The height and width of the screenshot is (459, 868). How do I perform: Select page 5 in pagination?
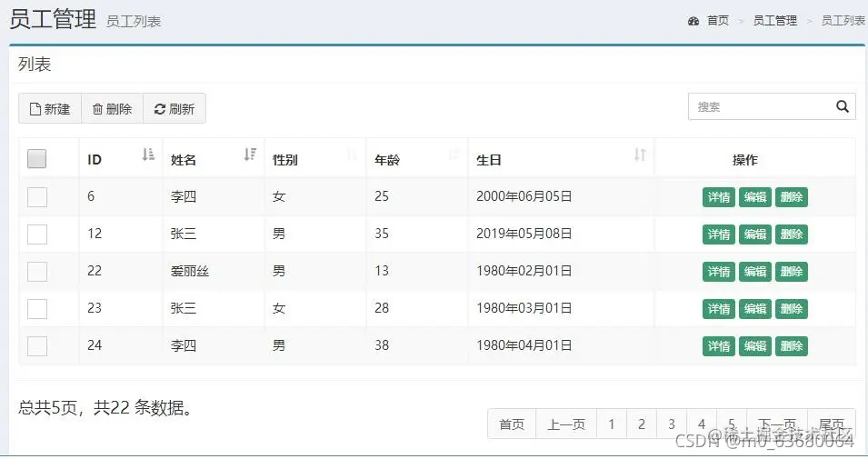(x=732, y=424)
